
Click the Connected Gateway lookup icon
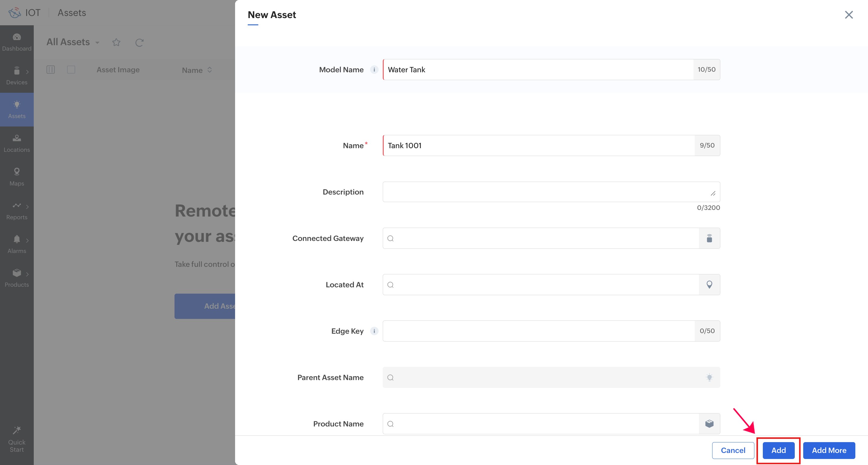coord(709,239)
